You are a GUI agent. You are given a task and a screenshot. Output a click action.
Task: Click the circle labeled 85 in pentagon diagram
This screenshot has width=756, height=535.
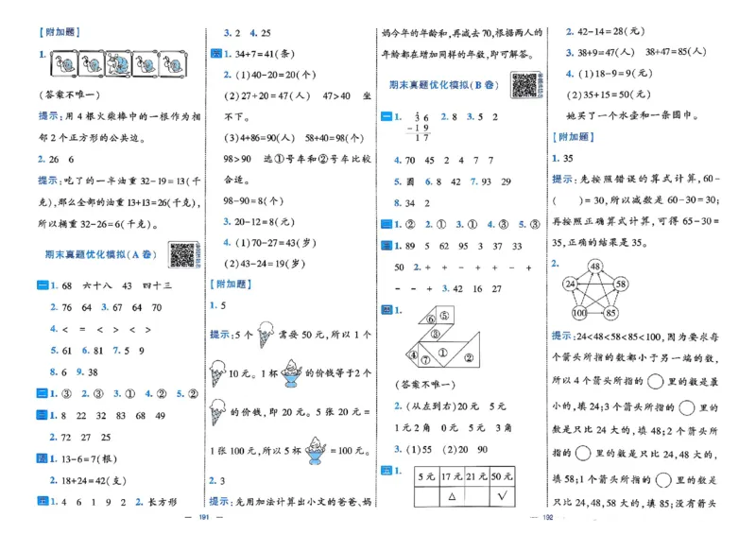[x=610, y=313]
